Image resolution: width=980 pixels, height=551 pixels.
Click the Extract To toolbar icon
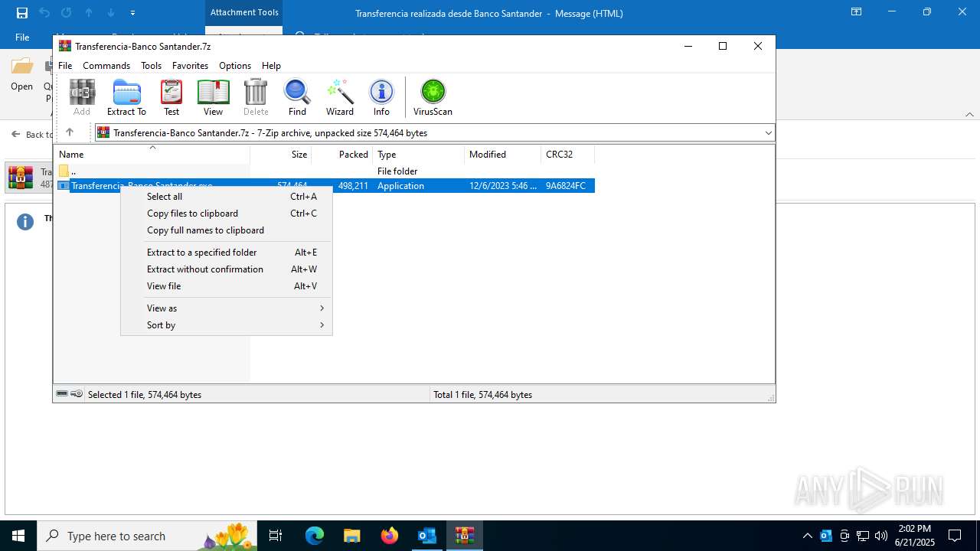tap(126, 98)
